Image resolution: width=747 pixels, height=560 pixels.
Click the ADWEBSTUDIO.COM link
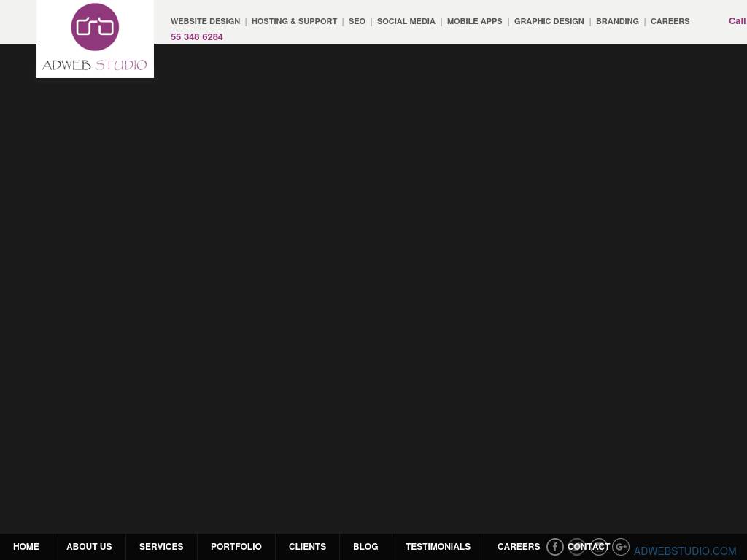(685, 551)
